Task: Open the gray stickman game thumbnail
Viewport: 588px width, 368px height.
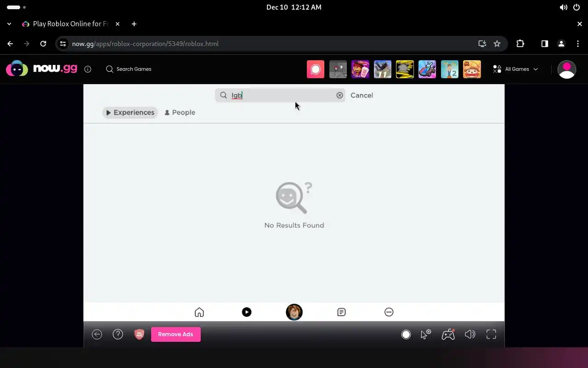Action: pyautogui.click(x=338, y=69)
